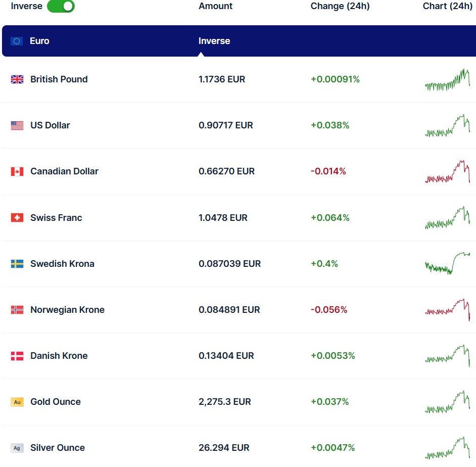Viewport: 476px width, 467px height.
Task: Click the Gold Ounce Au icon
Action: pos(17,402)
